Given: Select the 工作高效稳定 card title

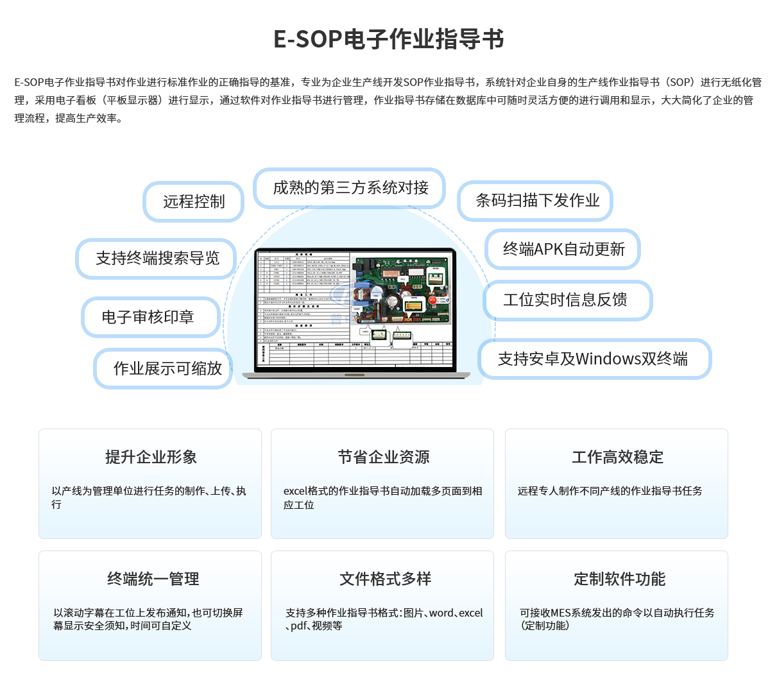Looking at the screenshot, I should point(617,457).
